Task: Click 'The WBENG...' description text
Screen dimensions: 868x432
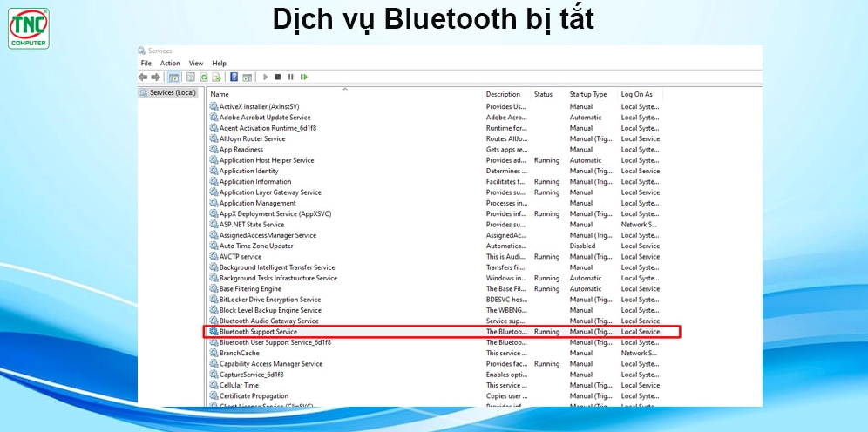Action: (x=506, y=310)
